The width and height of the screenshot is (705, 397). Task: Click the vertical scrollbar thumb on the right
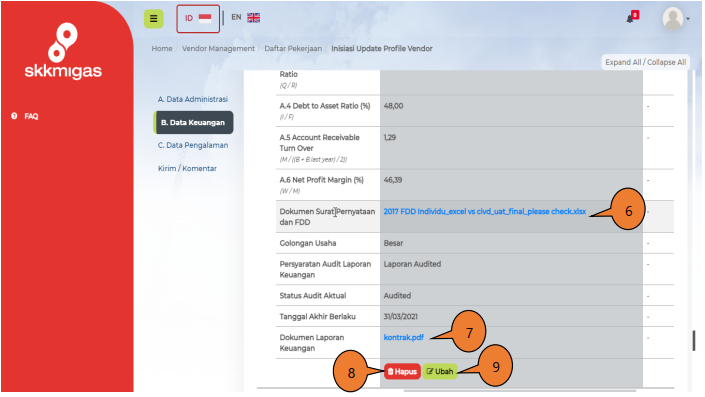click(x=694, y=340)
